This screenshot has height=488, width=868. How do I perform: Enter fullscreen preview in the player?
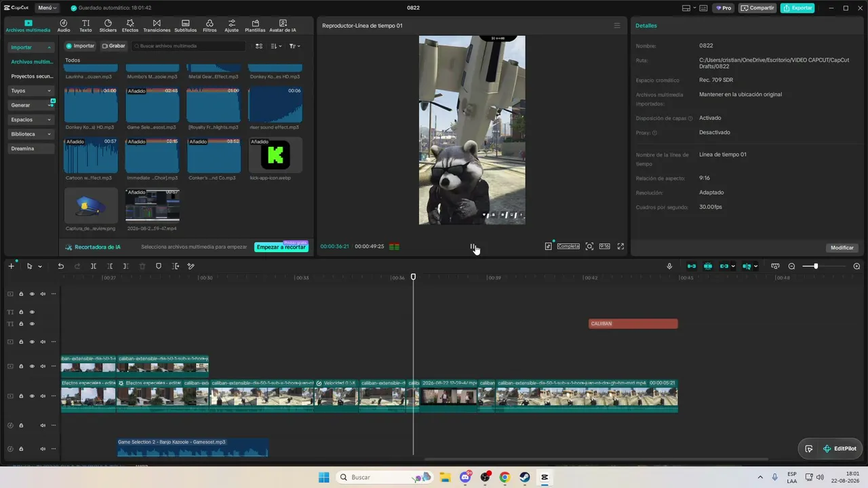click(x=620, y=247)
